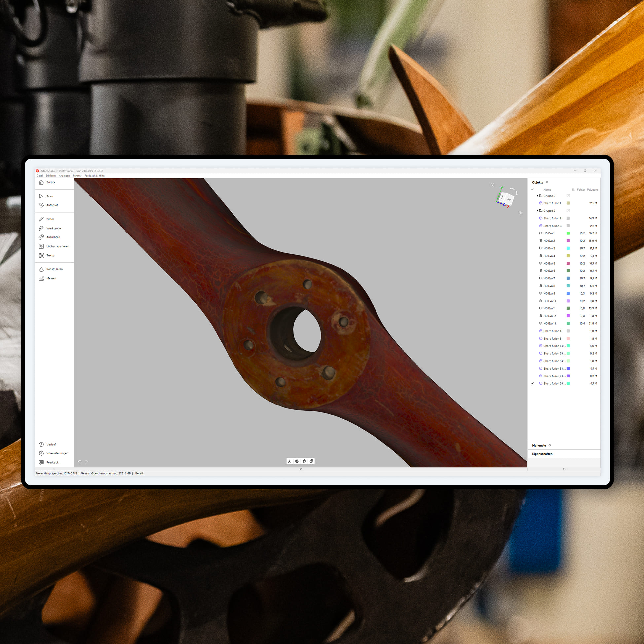Click the crossed-out box beside Gruppe 3
This screenshot has width=644, height=644.
click(x=568, y=196)
